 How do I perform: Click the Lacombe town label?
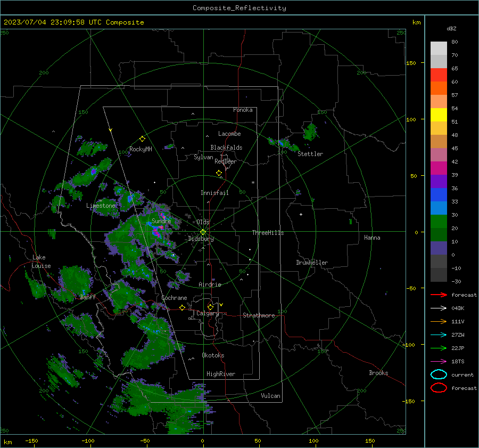[229, 134]
